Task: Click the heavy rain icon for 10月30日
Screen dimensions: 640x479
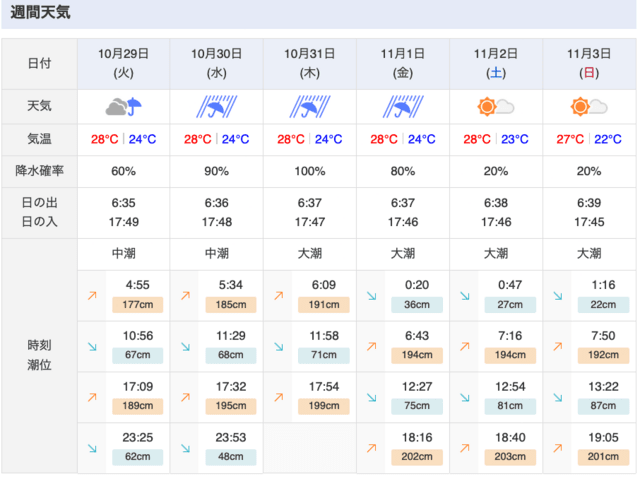Action: (x=216, y=107)
